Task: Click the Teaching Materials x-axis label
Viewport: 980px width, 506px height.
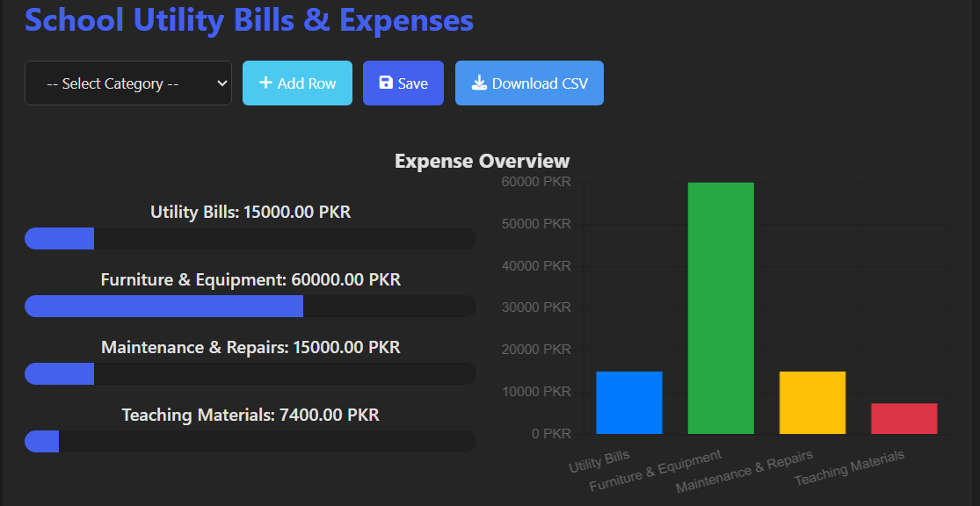Action: coord(850,468)
